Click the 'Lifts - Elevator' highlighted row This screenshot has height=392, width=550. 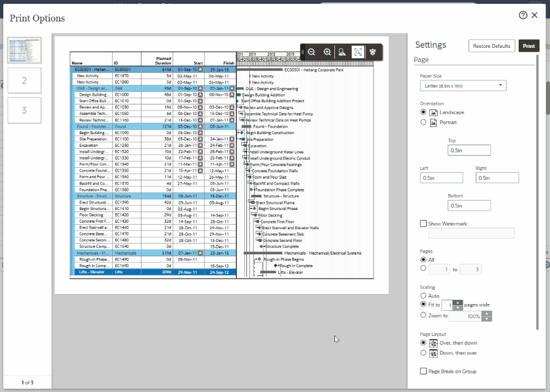[153, 272]
